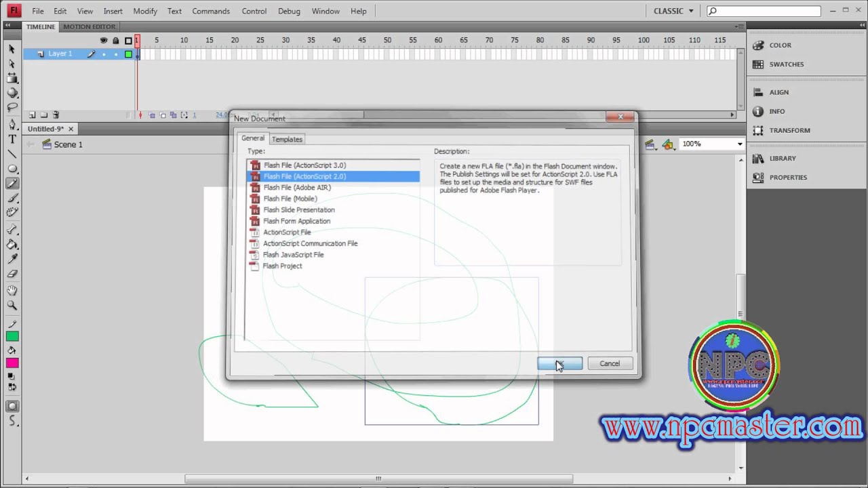Screen dimensions: 868x488
Task: Click Cancel in New Document dialog
Action: pos(609,363)
